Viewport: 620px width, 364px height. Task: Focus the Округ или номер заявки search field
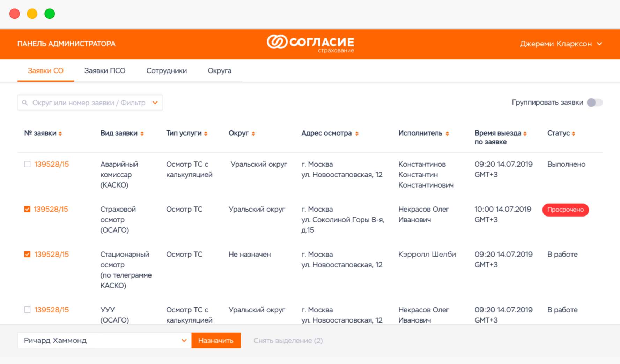coord(90,103)
